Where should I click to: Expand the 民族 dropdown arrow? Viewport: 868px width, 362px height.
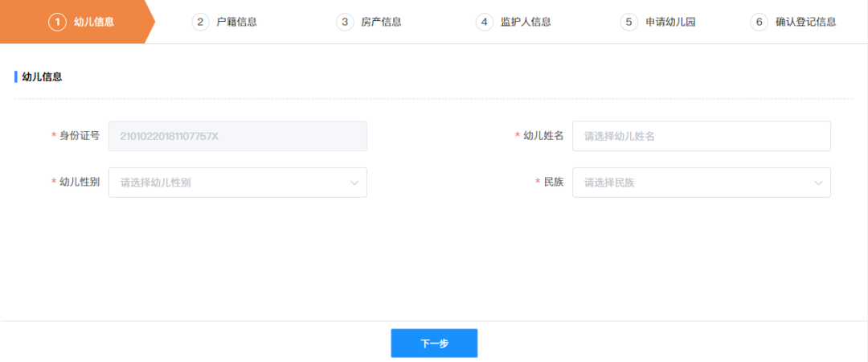click(818, 183)
